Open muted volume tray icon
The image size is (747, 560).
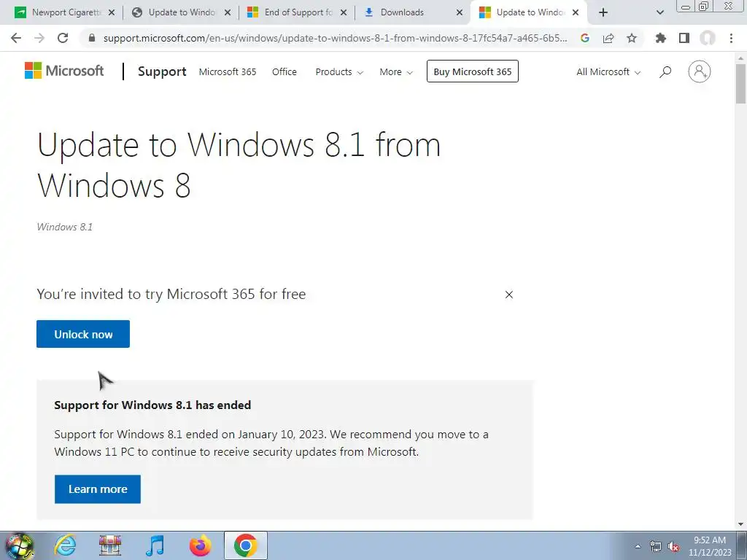click(x=673, y=546)
